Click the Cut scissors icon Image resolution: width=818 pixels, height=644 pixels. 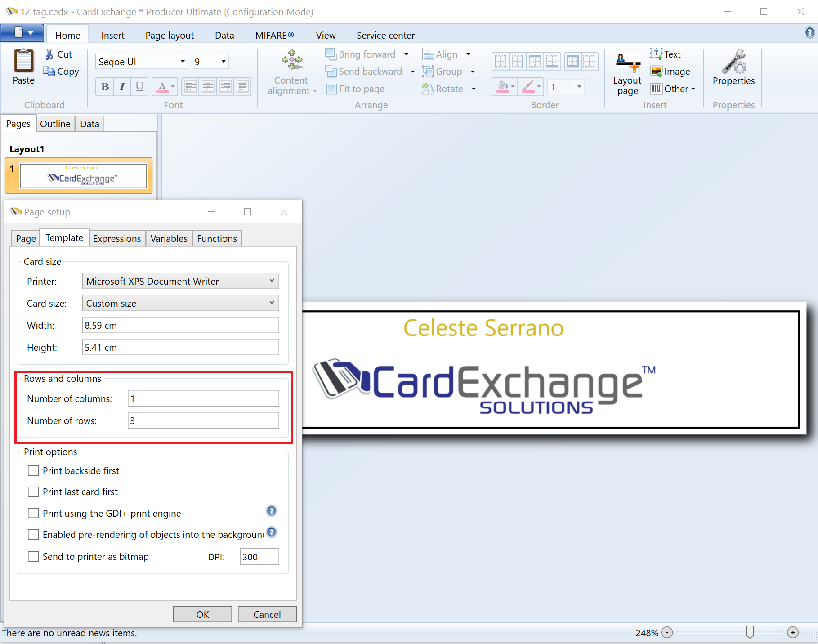coord(49,54)
